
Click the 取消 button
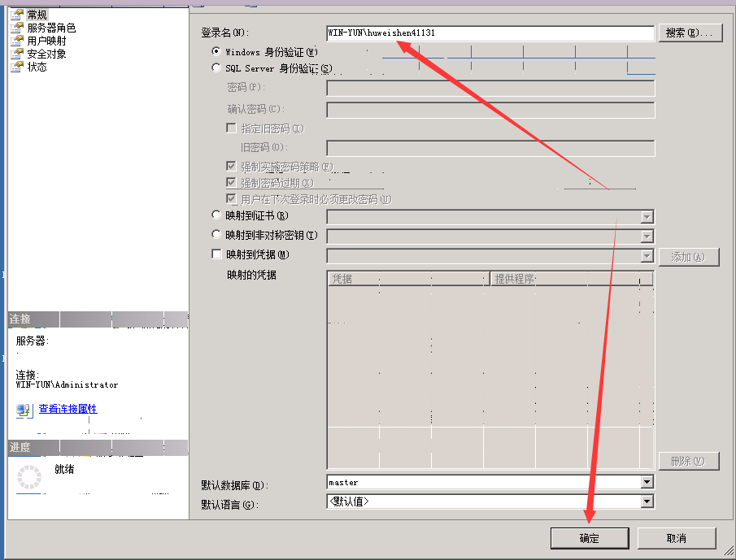click(x=676, y=538)
